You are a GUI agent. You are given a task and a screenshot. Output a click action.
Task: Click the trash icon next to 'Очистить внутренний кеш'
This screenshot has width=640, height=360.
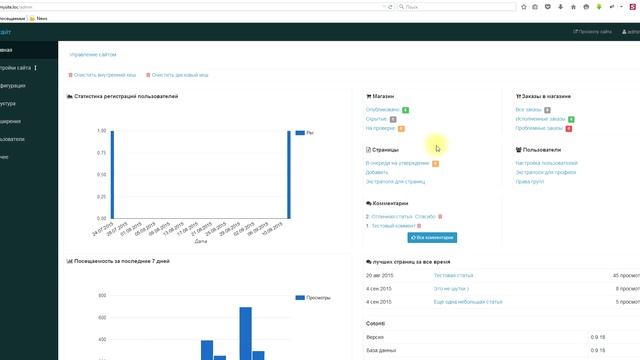[x=70, y=75]
